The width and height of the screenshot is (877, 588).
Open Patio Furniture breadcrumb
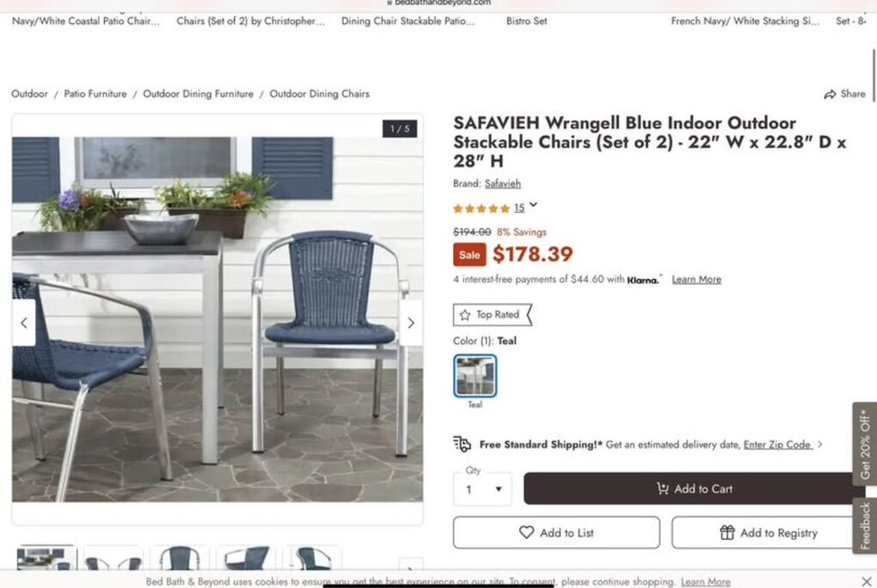click(x=95, y=94)
